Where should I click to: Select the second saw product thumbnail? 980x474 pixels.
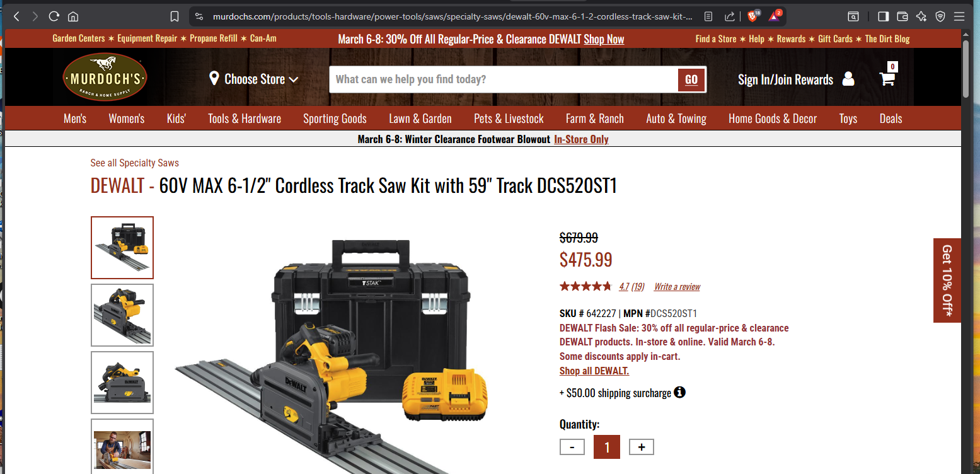(122, 315)
